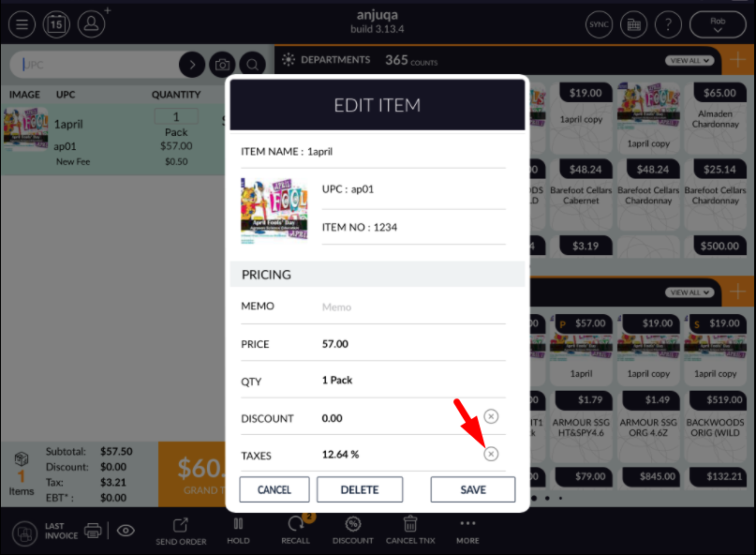The width and height of the screenshot is (756, 555).
Task: Open the calendar icon showing 15
Action: [x=56, y=24]
